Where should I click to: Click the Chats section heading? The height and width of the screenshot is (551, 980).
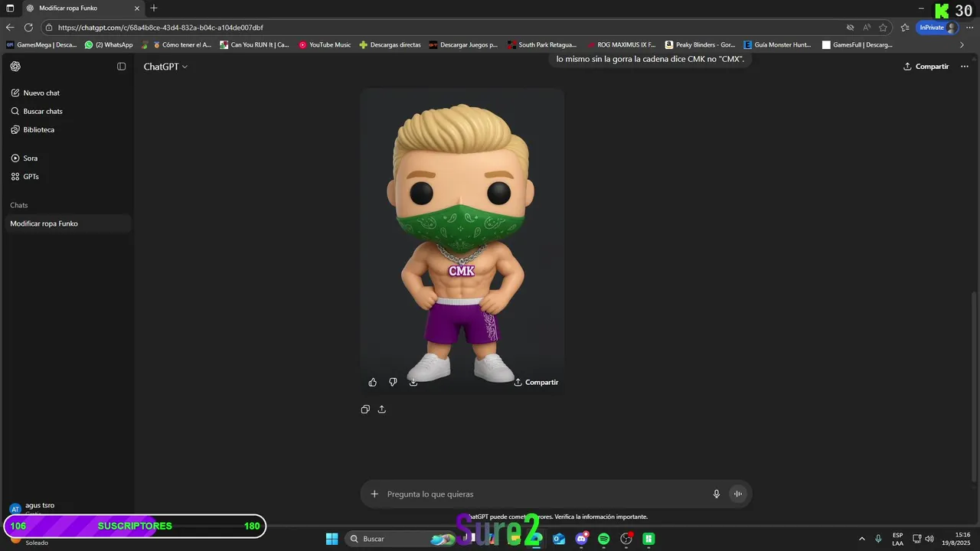(18, 205)
